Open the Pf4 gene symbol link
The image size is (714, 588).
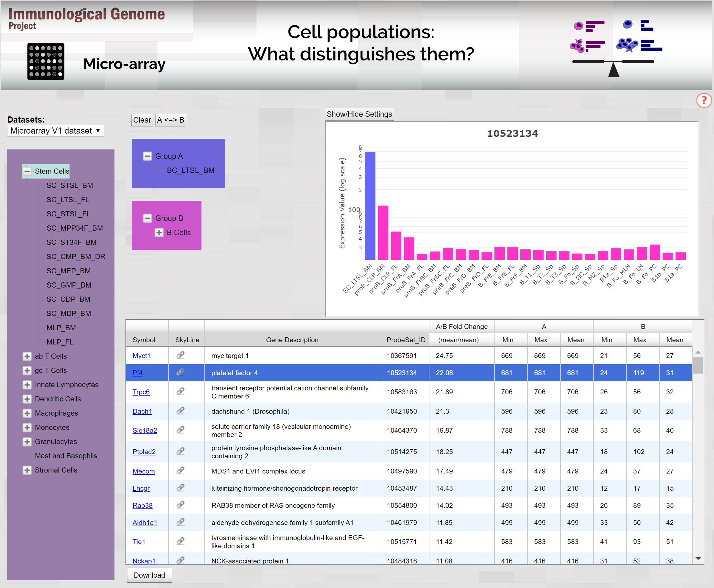click(137, 373)
